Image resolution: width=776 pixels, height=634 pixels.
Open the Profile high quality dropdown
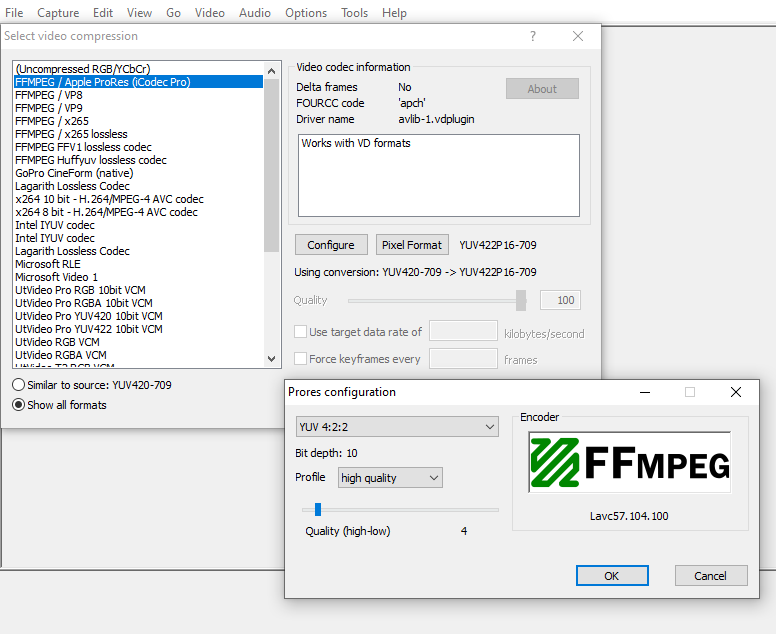pyautogui.click(x=390, y=478)
